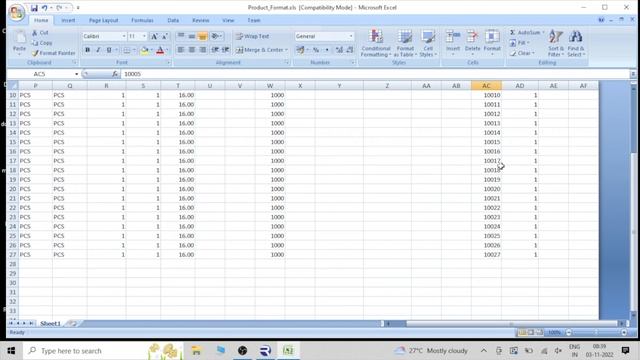640x360 pixels.
Task: Switch to the Data tab
Action: [x=173, y=20]
